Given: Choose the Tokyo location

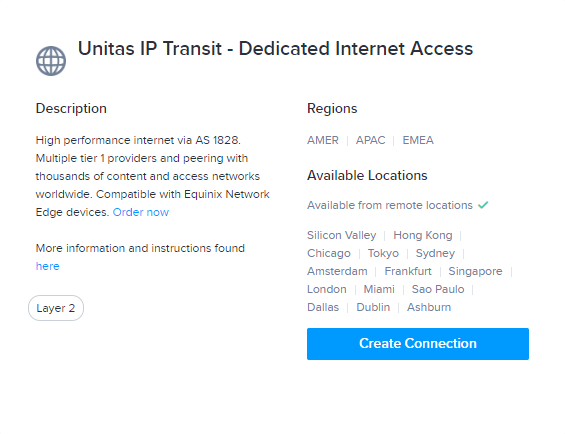Looking at the screenshot, I should [x=383, y=253].
